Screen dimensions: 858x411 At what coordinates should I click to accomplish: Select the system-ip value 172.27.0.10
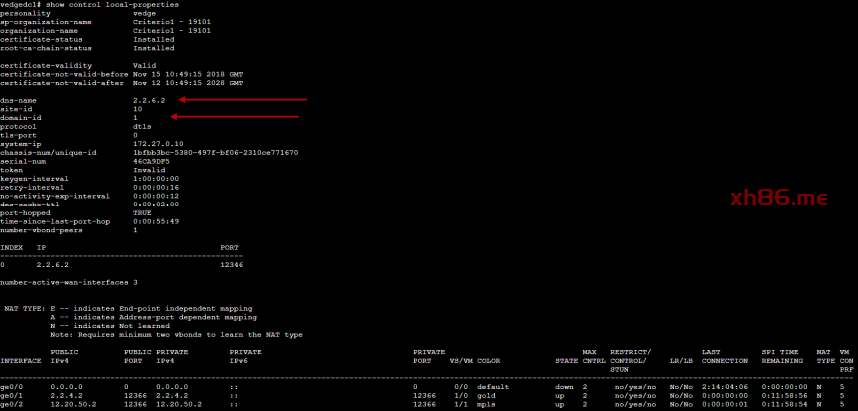158,143
